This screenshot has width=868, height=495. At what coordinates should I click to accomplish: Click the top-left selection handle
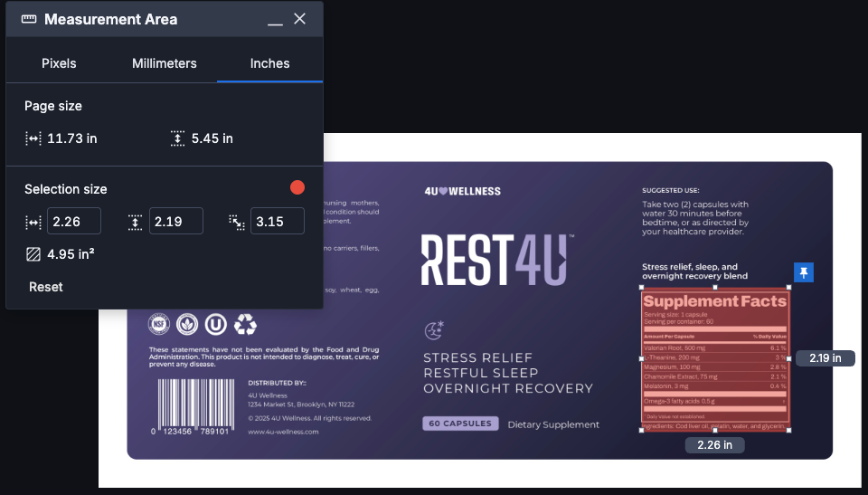pyautogui.click(x=642, y=287)
